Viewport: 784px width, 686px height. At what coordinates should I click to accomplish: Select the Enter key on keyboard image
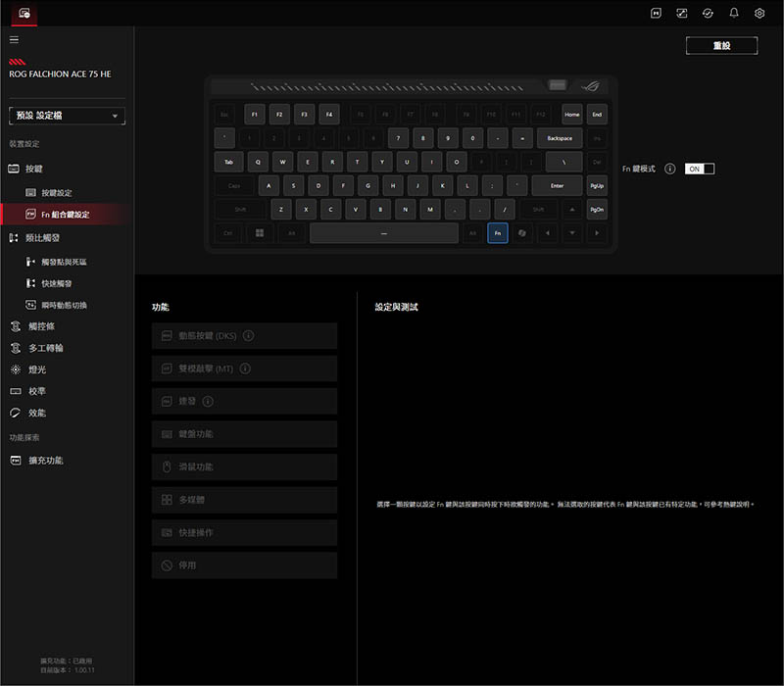557,185
